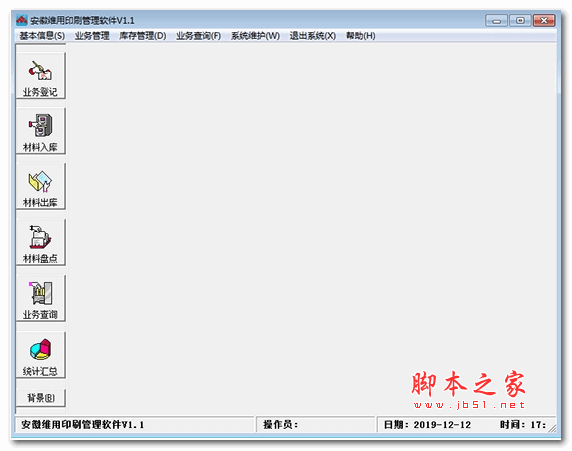Open the 库存管理(D) menu
The width and height of the screenshot is (572, 451).
coord(143,36)
